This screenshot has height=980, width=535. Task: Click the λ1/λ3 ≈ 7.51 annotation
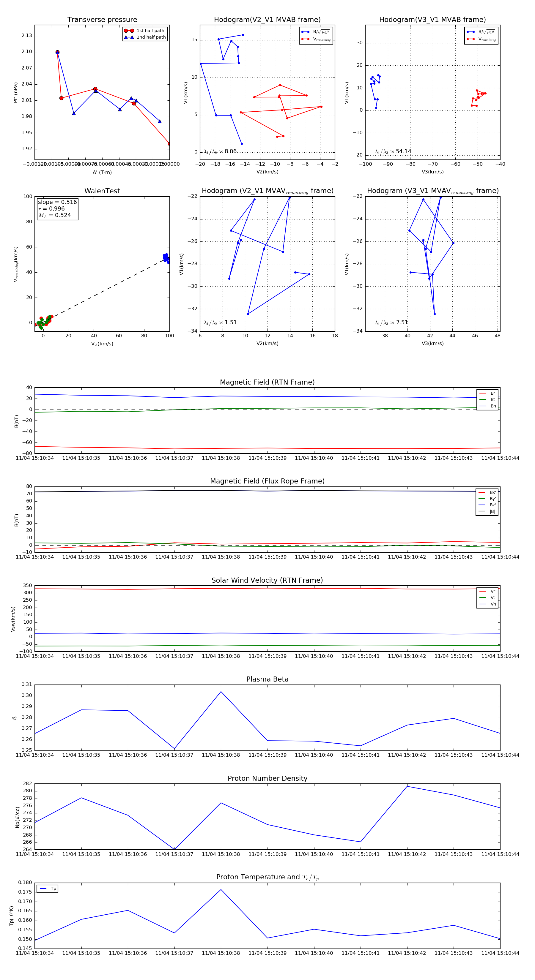391,323
